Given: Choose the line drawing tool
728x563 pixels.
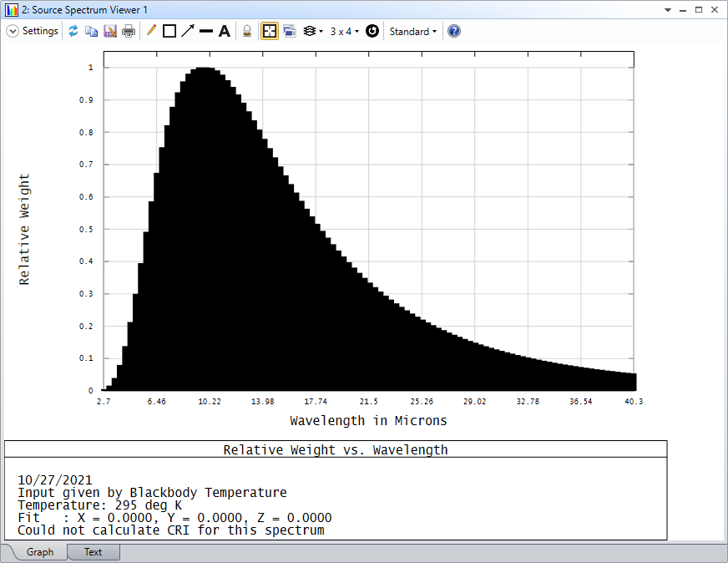Looking at the screenshot, I should point(206,31).
